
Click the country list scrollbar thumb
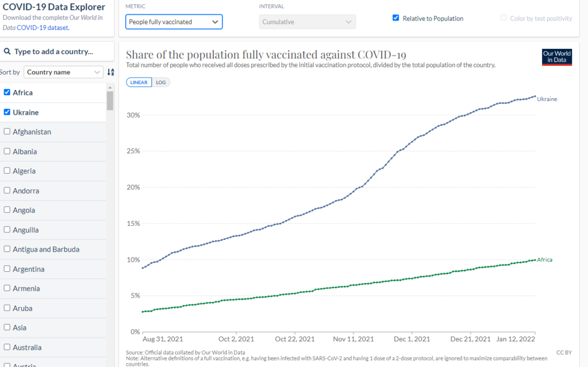110,101
